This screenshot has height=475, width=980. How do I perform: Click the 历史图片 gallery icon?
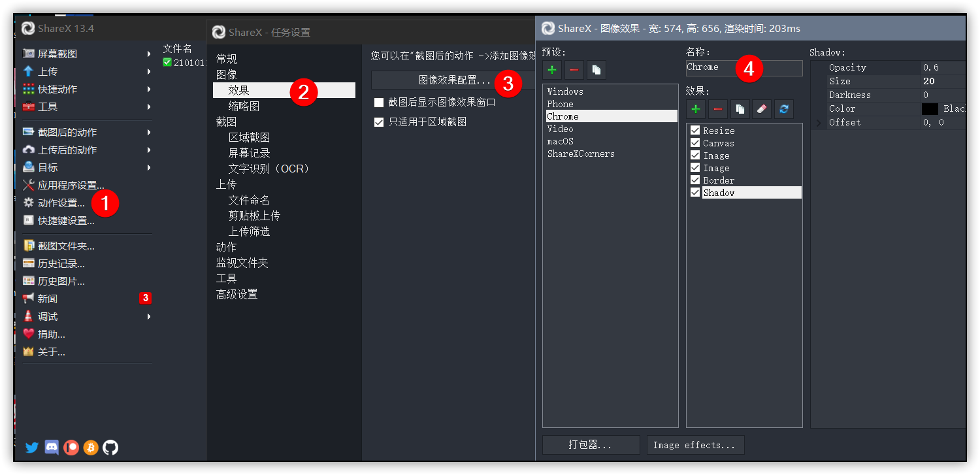tap(29, 281)
